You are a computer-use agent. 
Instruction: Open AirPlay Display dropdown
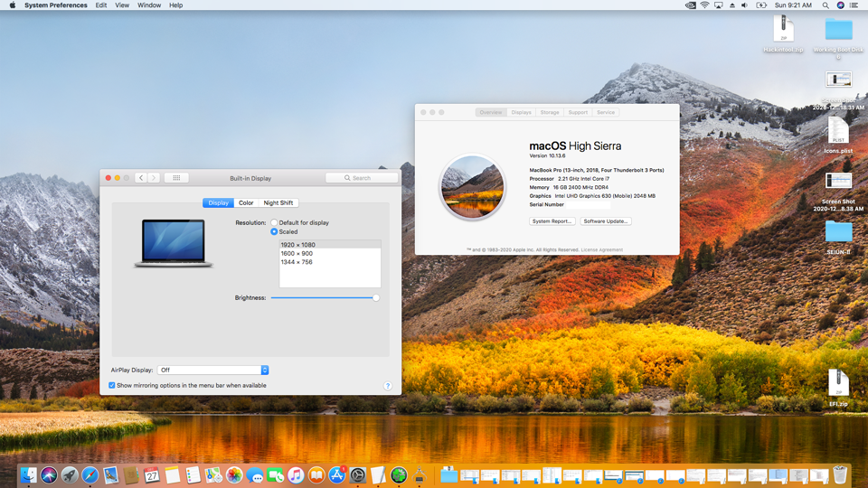[x=213, y=370]
